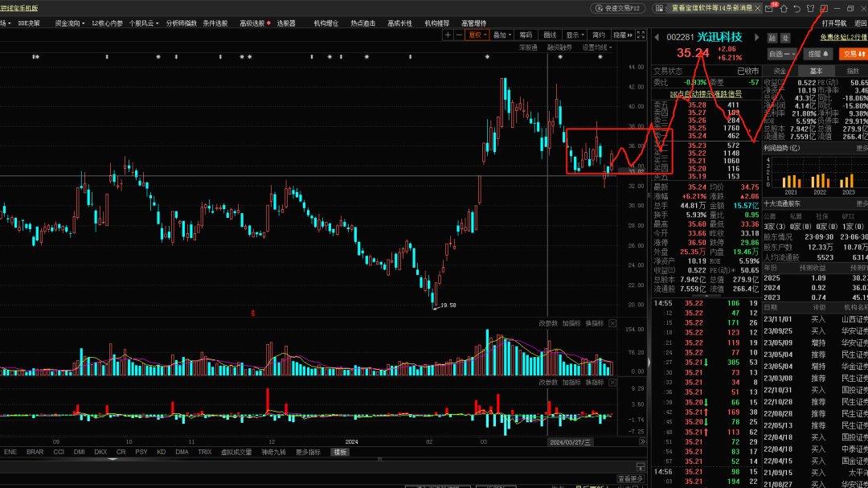868x488 pixels.
Task: Click the 打开导航 open navigation button
Action: tap(833, 23)
